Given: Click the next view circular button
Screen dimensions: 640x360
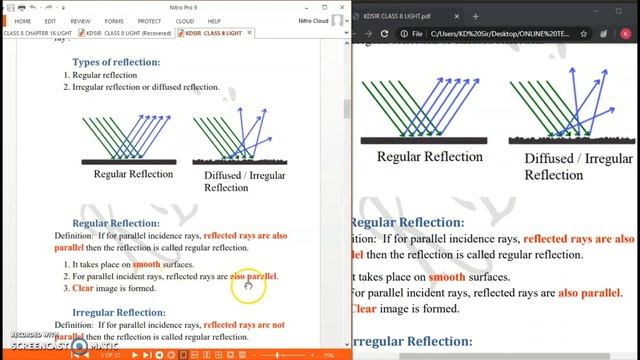Looking at the screenshot, I should [171, 356].
